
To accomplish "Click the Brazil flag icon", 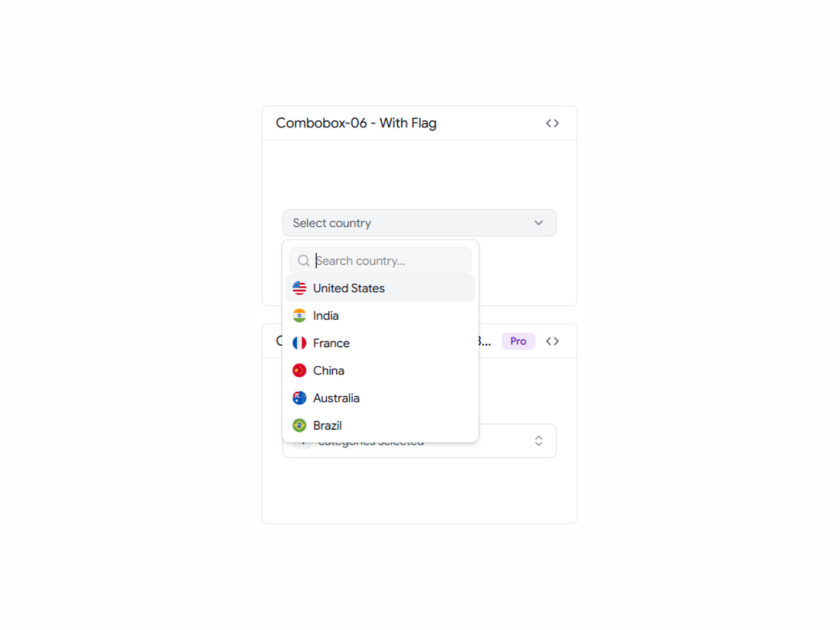I will tap(300, 425).
